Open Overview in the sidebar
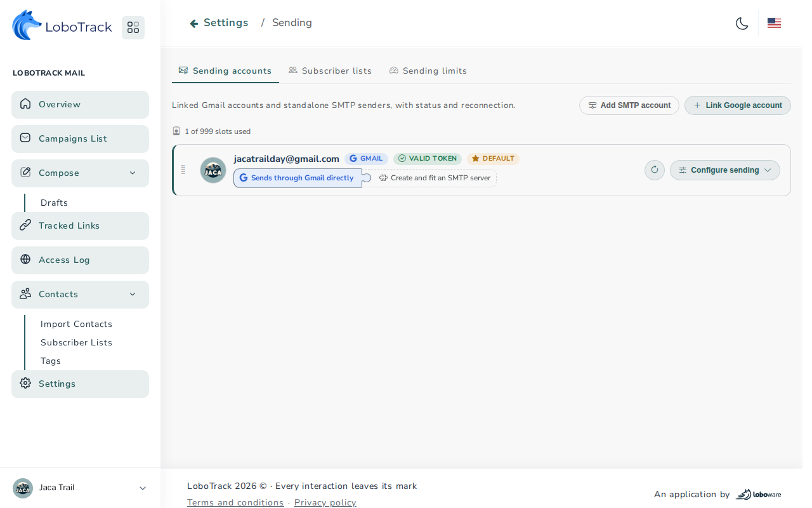 pyautogui.click(x=80, y=104)
